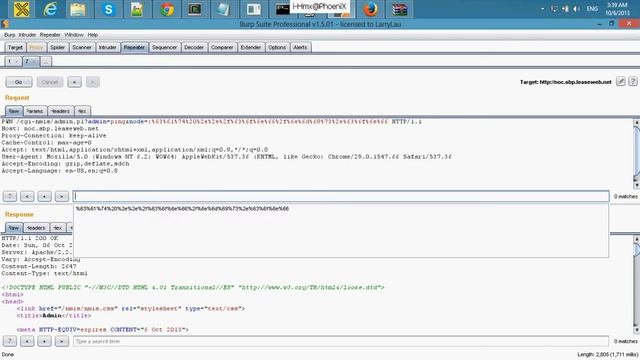Select Repeater request tab 2
Screen dimensions: 640x360
click(x=31, y=62)
